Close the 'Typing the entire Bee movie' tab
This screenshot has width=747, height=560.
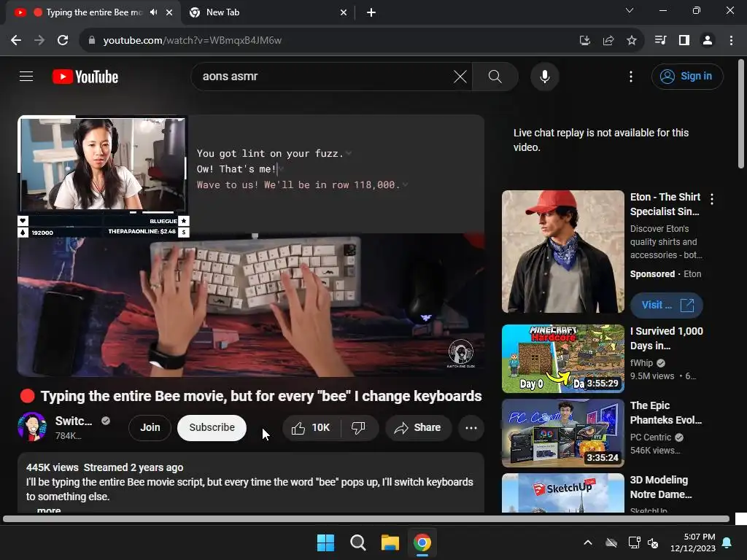point(169,12)
